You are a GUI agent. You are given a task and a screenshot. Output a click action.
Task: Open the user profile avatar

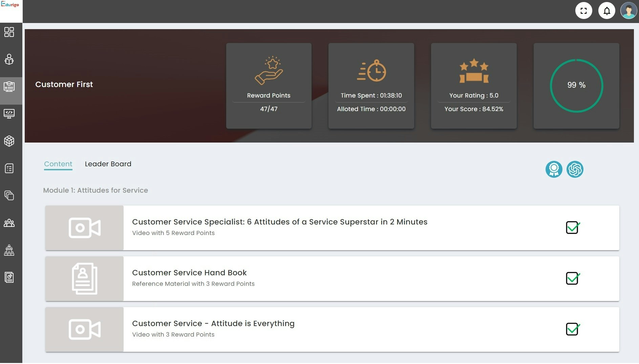(629, 11)
